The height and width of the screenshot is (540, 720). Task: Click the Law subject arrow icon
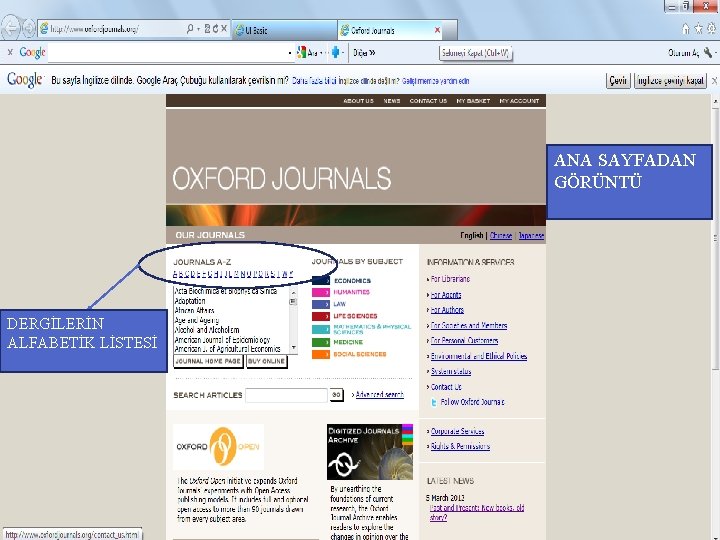pyautogui.click(x=321, y=304)
